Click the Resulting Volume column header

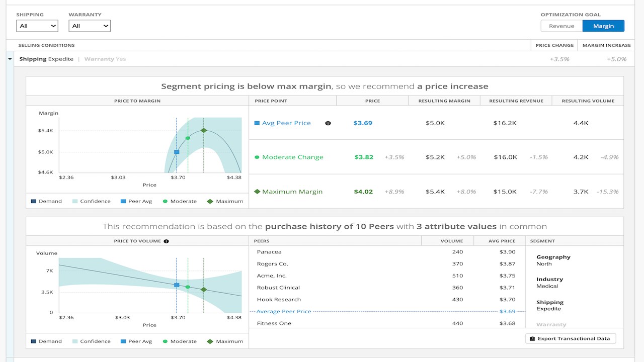coord(588,101)
